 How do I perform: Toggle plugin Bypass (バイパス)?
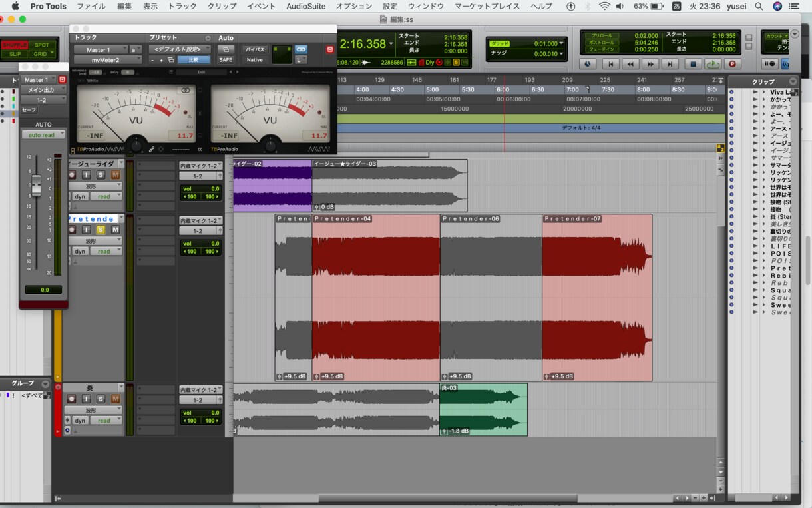point(255,49)
